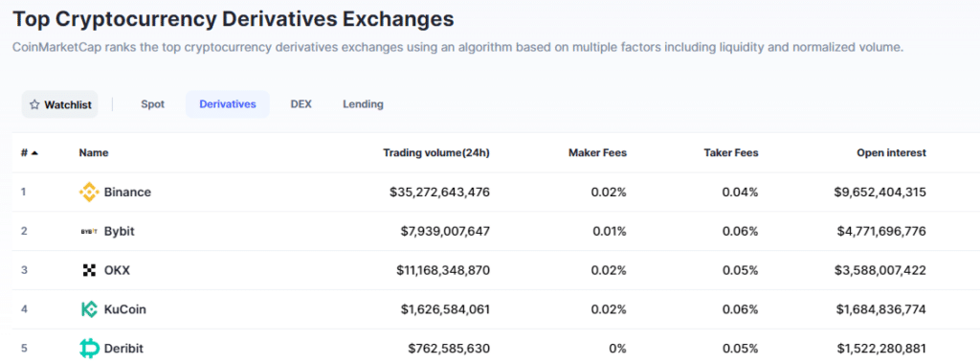Sort by Trading volume(24h) column header

tap(436, 152)
